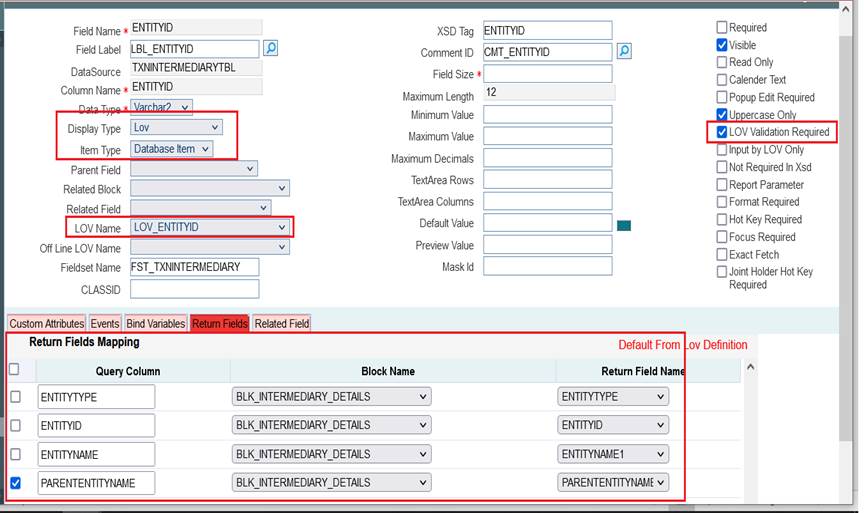Click the ENTITYNAME query column field
864x513 pixels.
[96, 454]
